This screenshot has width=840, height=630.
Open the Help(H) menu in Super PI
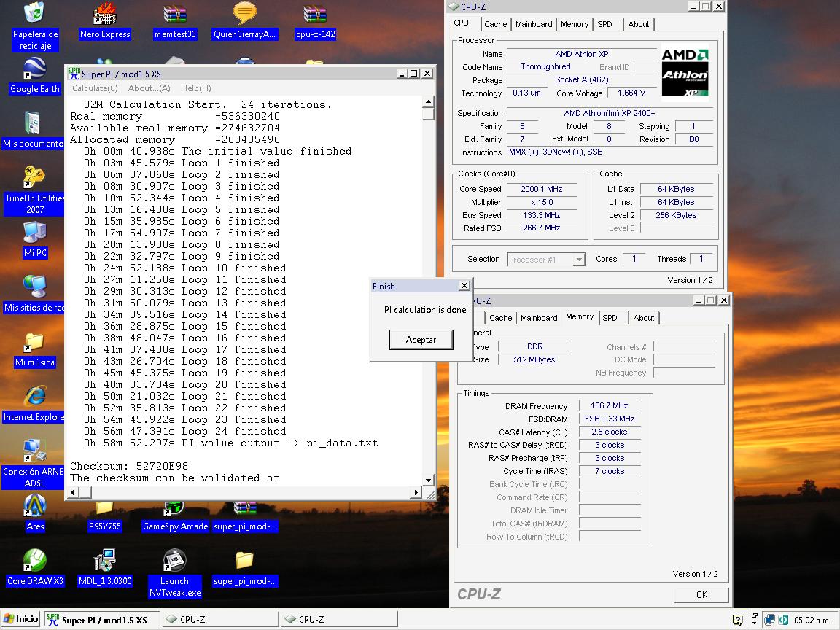[195, 88]
